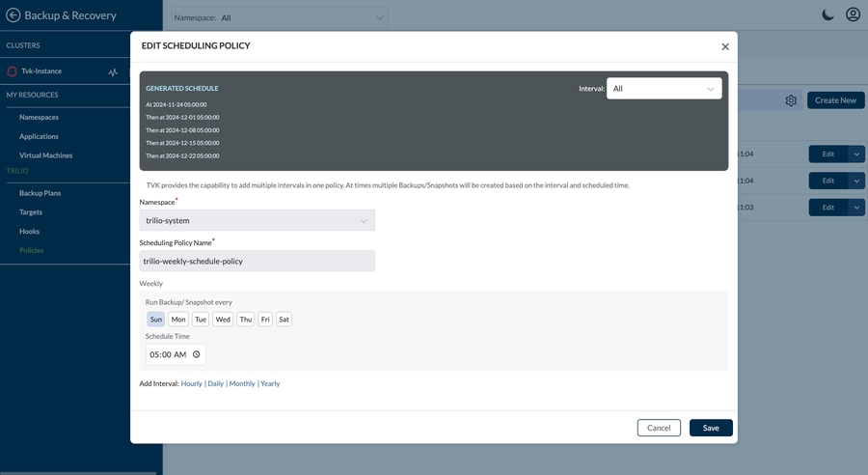This screenshot has width=868, height=475.
Task: Click the Tvk-Instance cluster logo icon
Action: [x=13, y=71]
